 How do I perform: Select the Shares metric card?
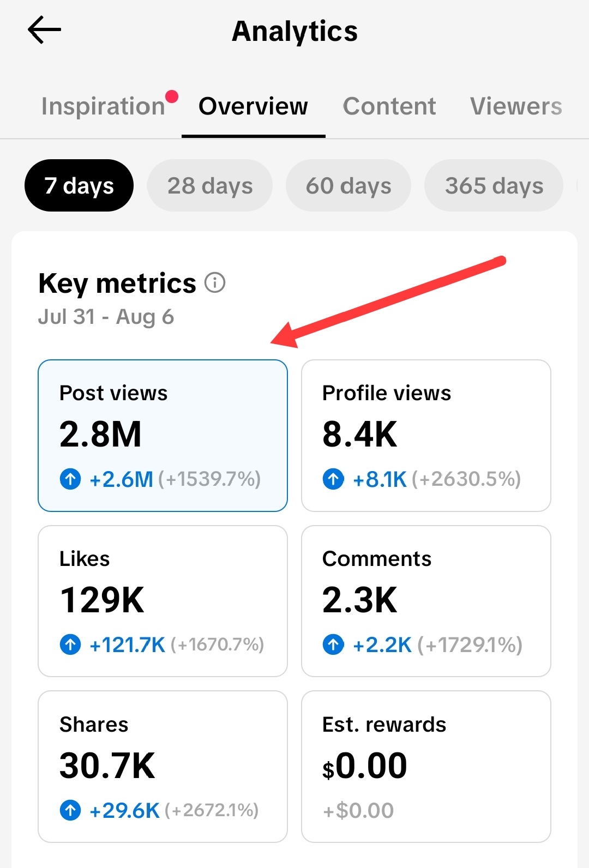pos(163,767)
